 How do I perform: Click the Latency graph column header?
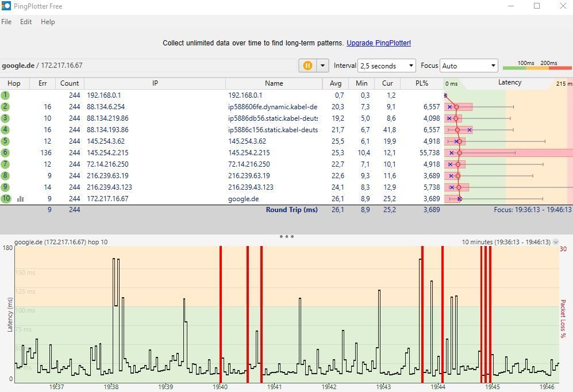[509, 83]
